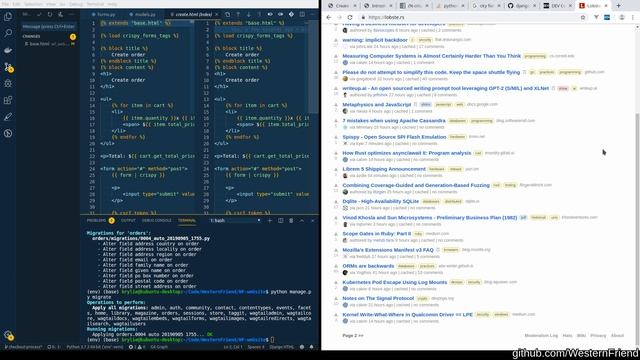Open the Docker view in the activity bar
Screen dimensions: 640x360
point(8,50)
